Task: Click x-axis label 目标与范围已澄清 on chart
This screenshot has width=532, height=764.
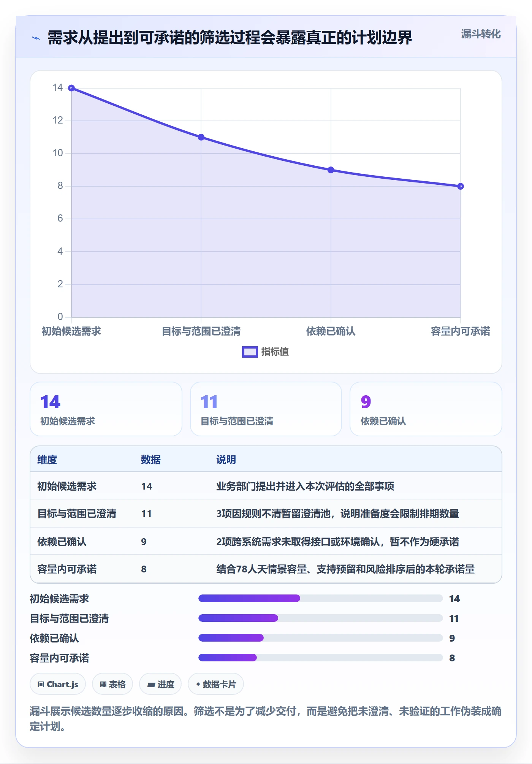Action: 201,331
